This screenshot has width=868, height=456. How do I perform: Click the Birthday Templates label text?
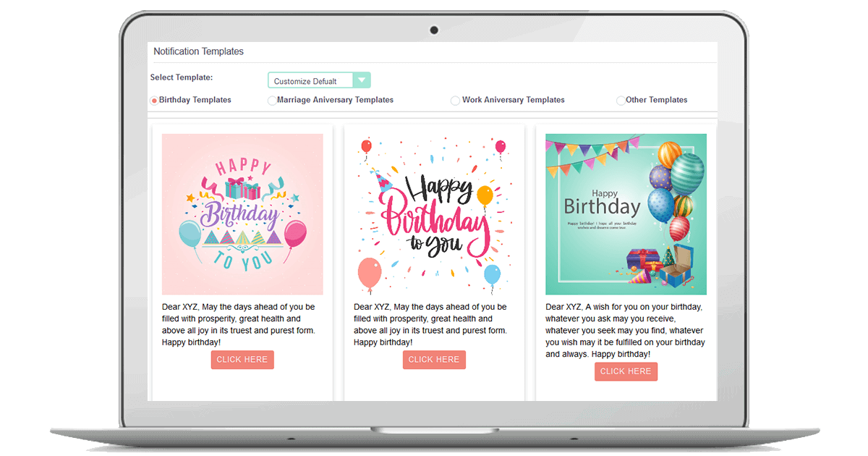click(195, 100)
